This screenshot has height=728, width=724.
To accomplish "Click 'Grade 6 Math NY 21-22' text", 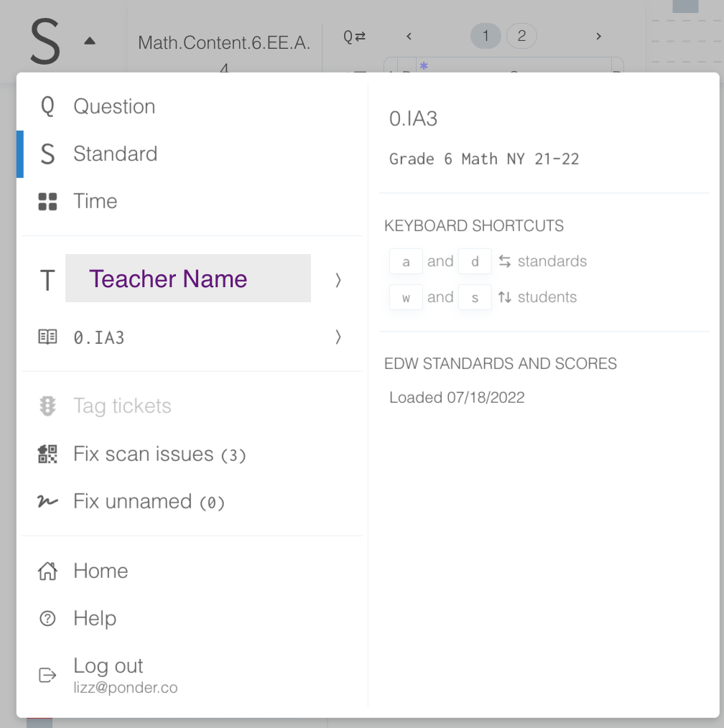I will tap(484, 159).
